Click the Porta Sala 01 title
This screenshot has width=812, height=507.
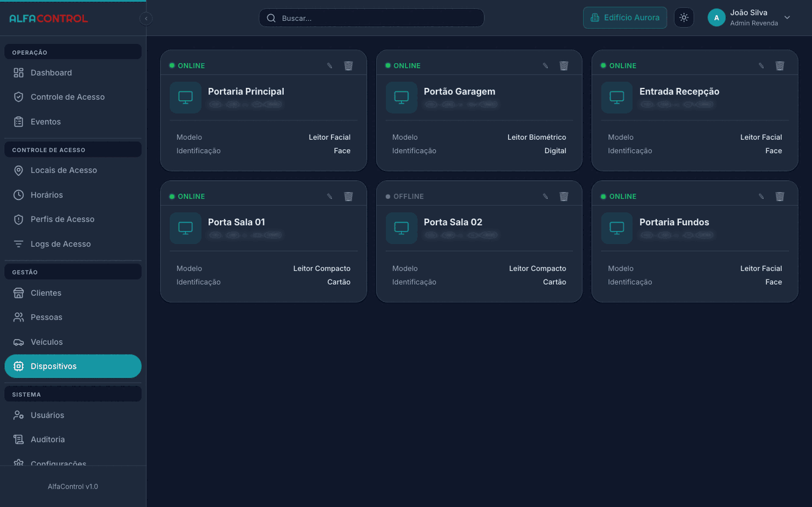pyautogui.click(x=236, y=222)
